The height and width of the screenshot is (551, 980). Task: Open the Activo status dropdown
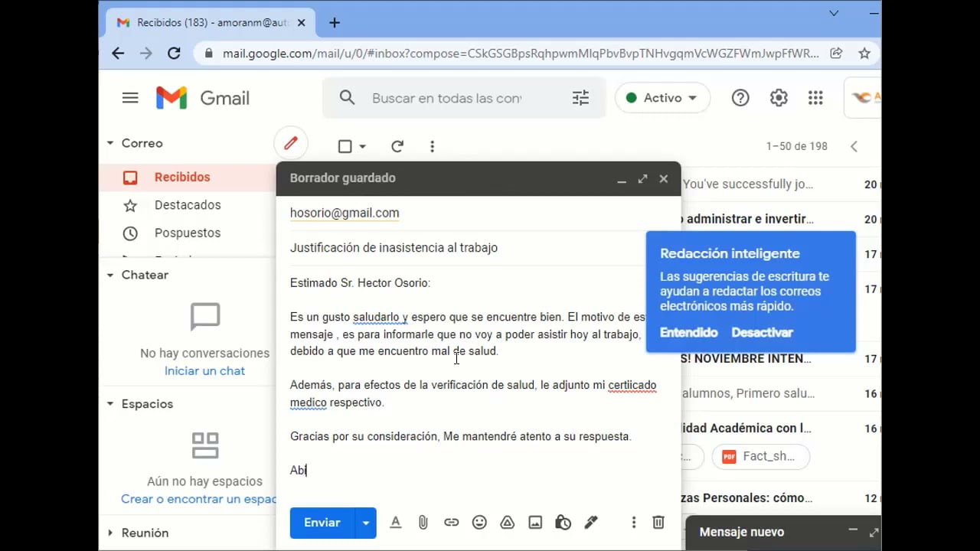tap(661, 97)
